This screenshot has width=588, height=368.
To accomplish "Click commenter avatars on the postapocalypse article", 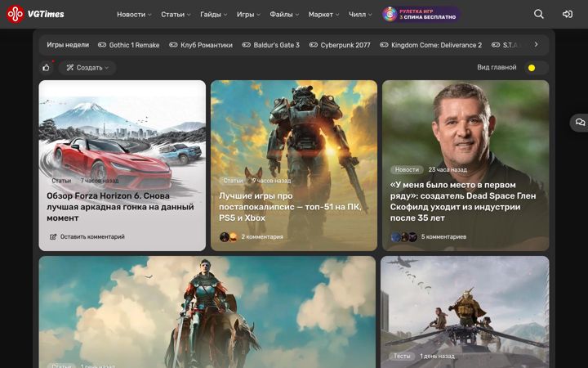I will point(229,237).
